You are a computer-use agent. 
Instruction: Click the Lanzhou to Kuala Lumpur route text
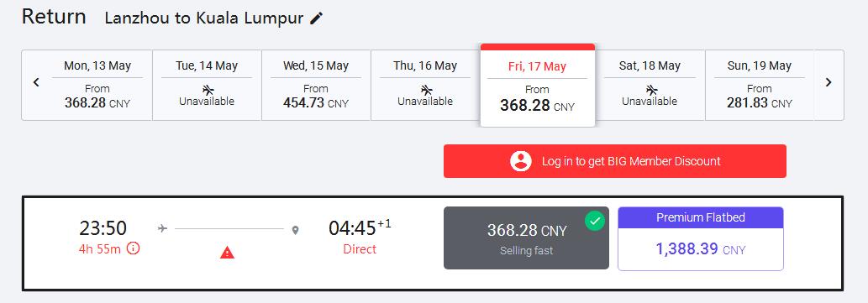(x=203, y=18)
